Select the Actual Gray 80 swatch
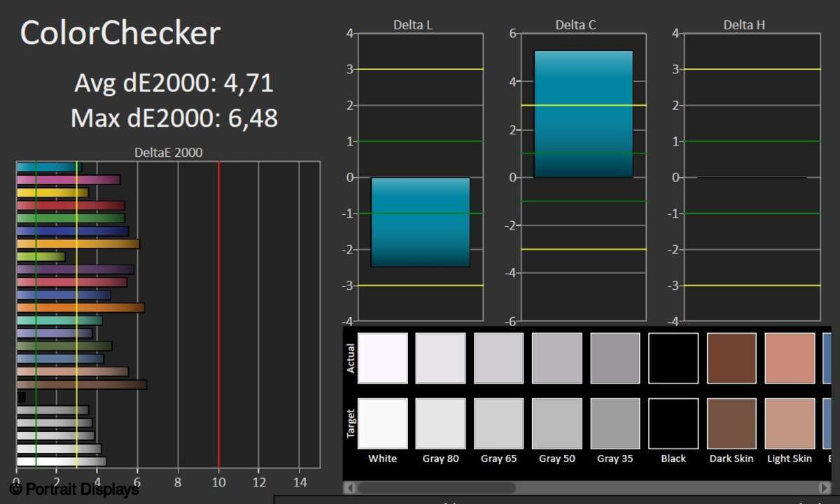Image resolution: width=840 pixels, height=504 pixels. click(x=440, y=358)
